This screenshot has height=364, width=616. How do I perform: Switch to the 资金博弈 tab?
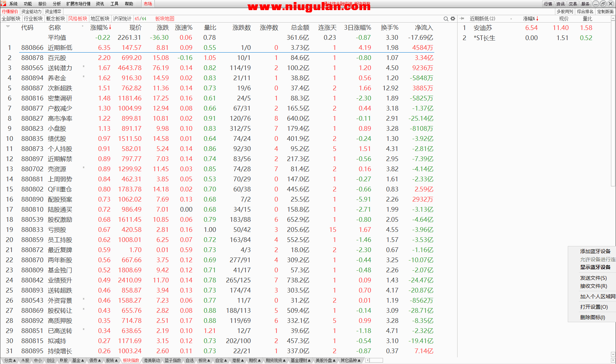[53, 11]
